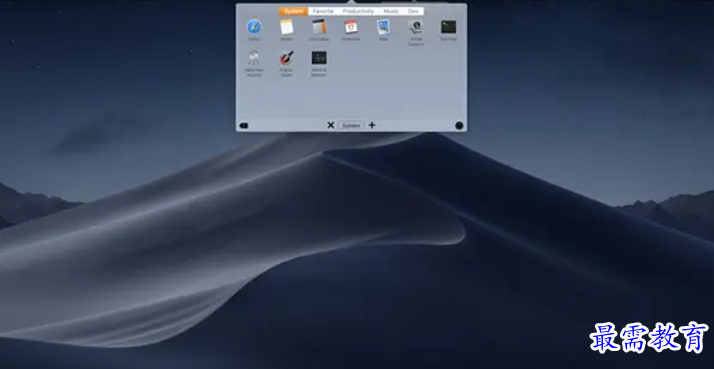Open the Safari app icon
Image resolution: width=714 pixels, height=369 pixels.
[254, 27]
